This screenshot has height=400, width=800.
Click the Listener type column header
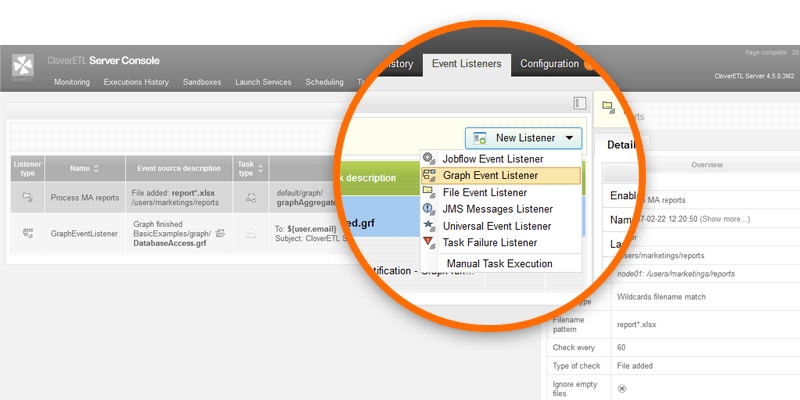[28, 168]
